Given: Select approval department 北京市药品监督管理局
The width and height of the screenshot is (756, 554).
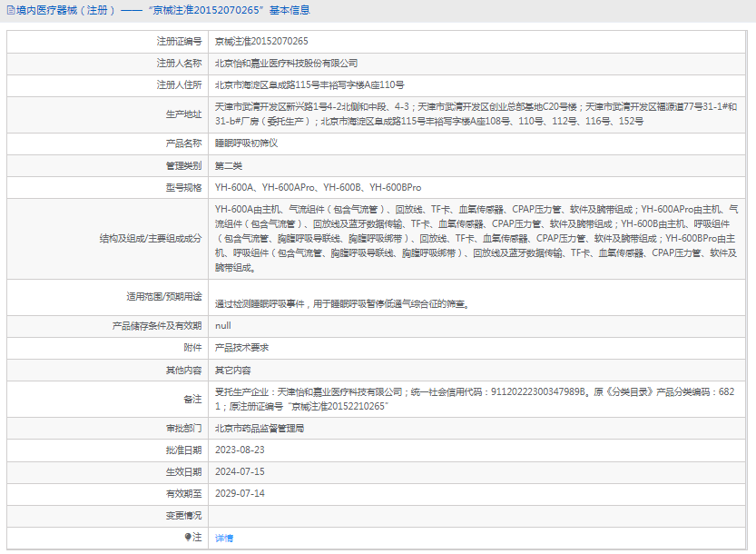Looking at the screenshot, I should [260, 428].
